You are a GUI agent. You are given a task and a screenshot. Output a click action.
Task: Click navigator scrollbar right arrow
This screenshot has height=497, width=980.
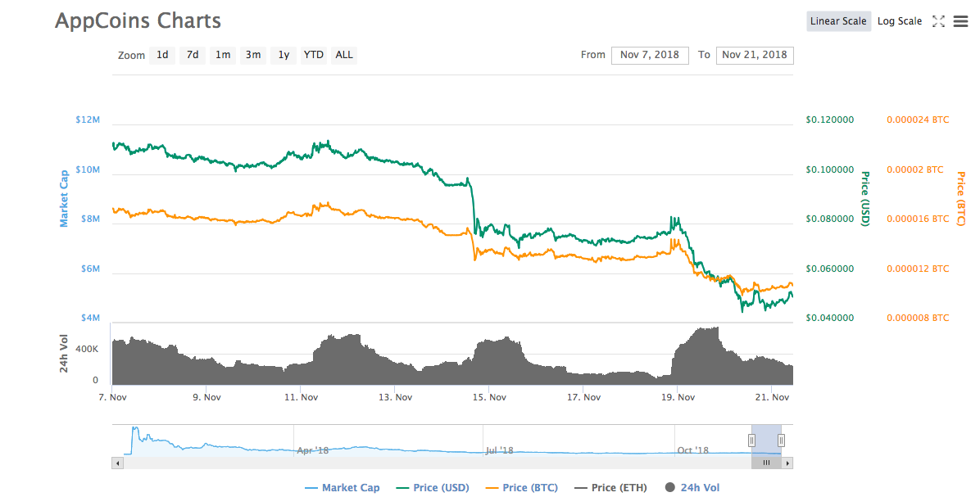tap(787, 463)
